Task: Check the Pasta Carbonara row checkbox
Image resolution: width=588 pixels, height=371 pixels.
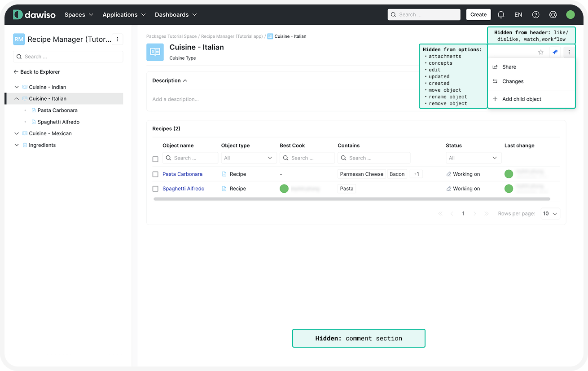Action: [155, 174]
